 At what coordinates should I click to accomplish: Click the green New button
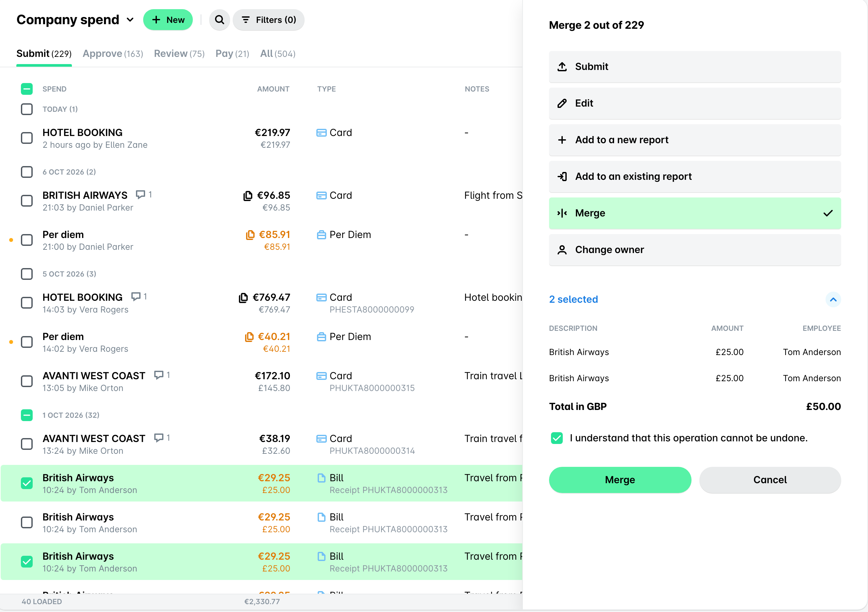(168, 20)
